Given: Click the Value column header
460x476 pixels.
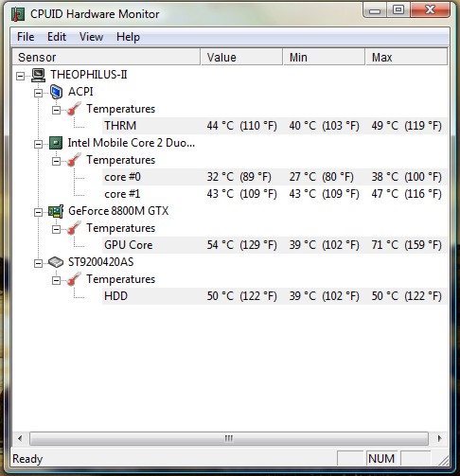Looking at the screenshot, I should pos(241,57).
